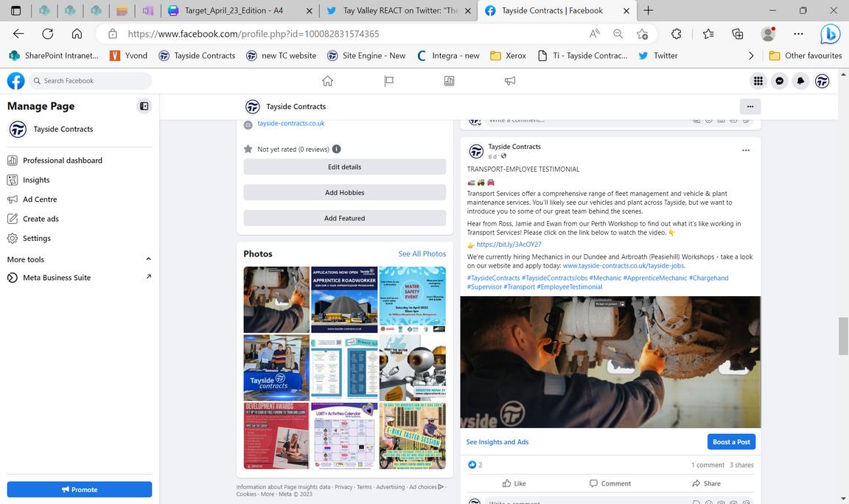The height and width of the screenshot is (504, 849).
Task: Go back using browser back arrow
Action: coord(18,34)
